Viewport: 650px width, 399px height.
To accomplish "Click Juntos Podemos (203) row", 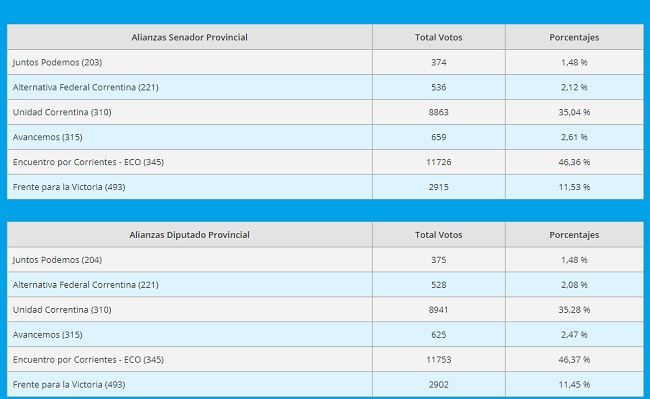I will tap(325, 62).
